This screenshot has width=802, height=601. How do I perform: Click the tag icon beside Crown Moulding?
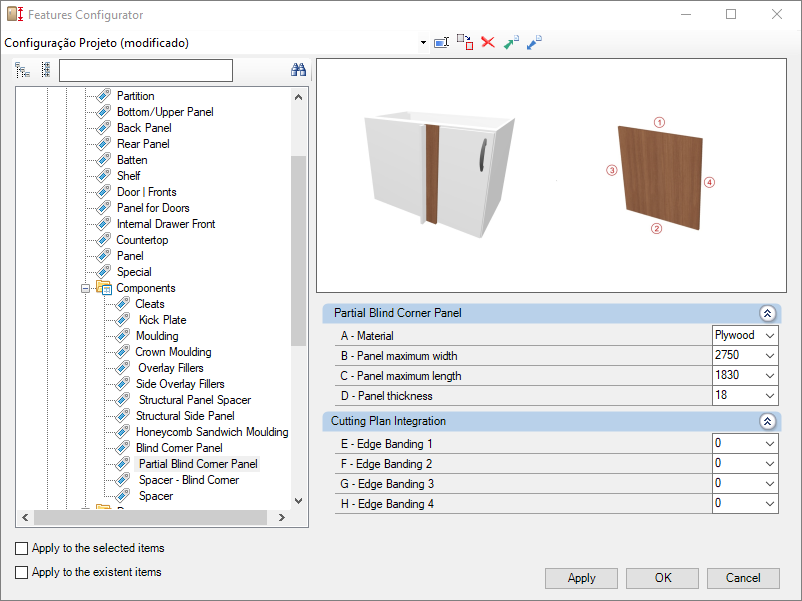point(123,352)
